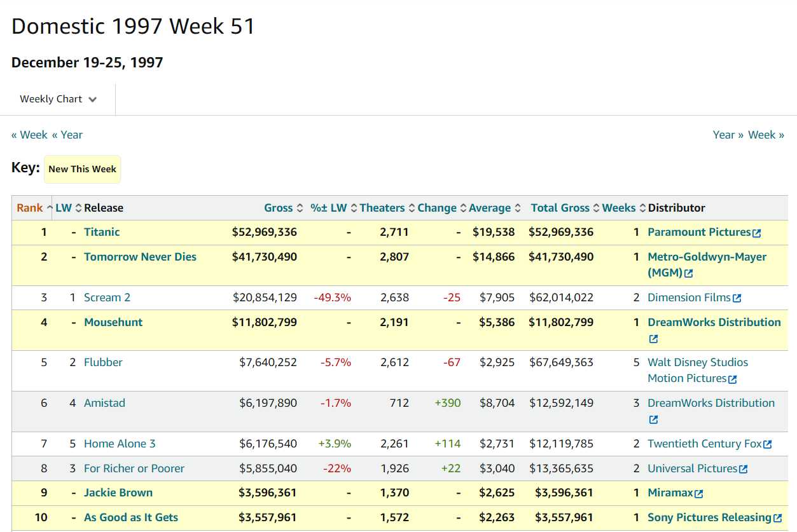Viewport: 797px width, 532px height.
Task: Select As Good as It Gets average $2,263
Action: (497, 517)
